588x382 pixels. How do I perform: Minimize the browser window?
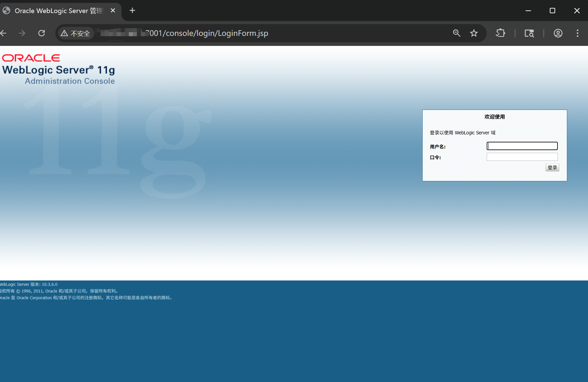pyautogui.click(x=528, y=11)
